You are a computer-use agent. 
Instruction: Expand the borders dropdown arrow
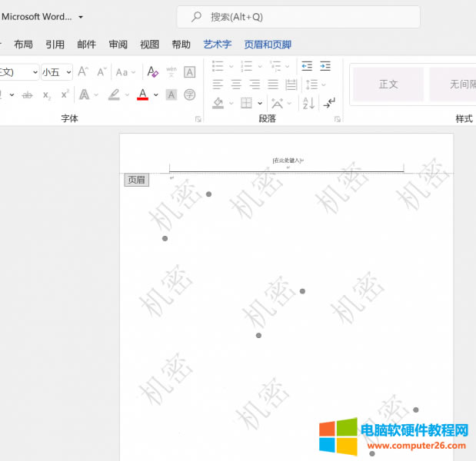(x=260, y=103)
